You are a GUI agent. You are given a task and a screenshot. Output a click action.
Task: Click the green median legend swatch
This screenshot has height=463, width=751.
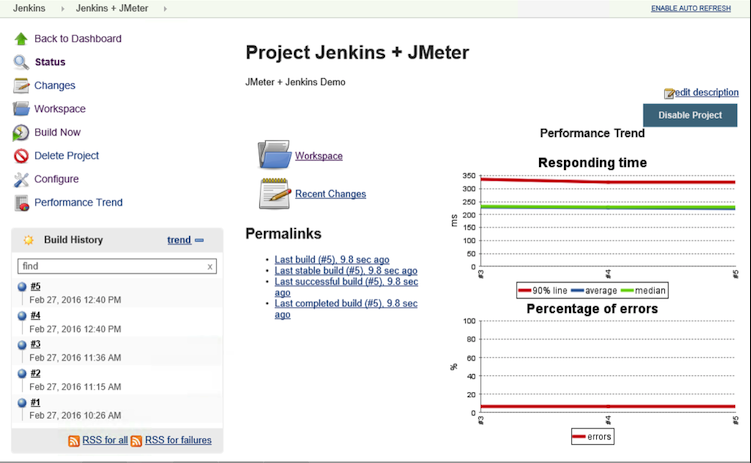(x=627, y=291)
